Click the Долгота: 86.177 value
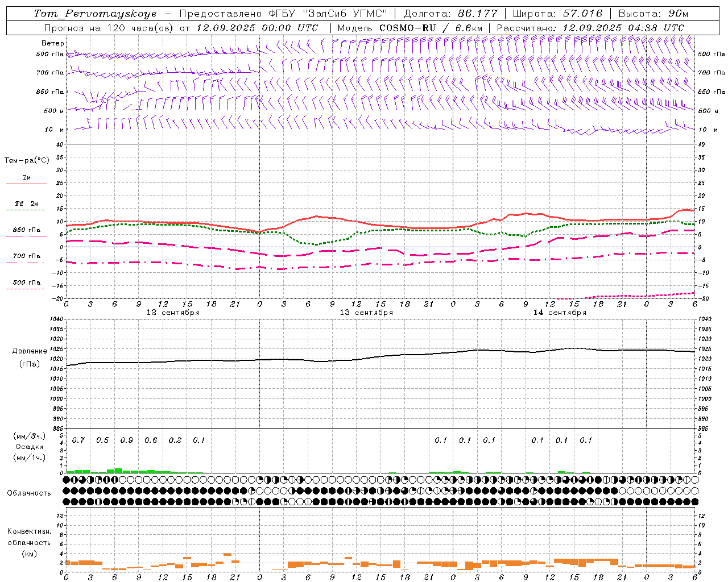Viewport: 728px width, 582px height. tap(450, 14)
